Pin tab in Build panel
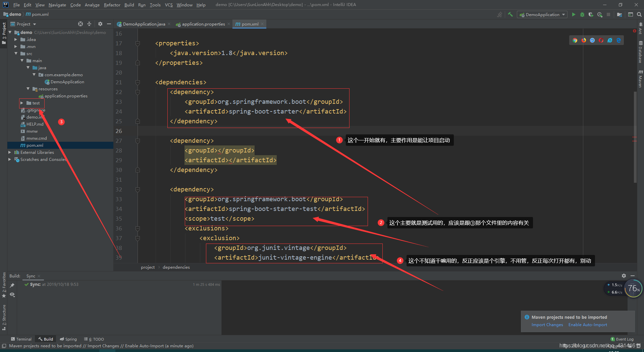The height and width of the screenshot is (352, 644). (x=12, y=285)
